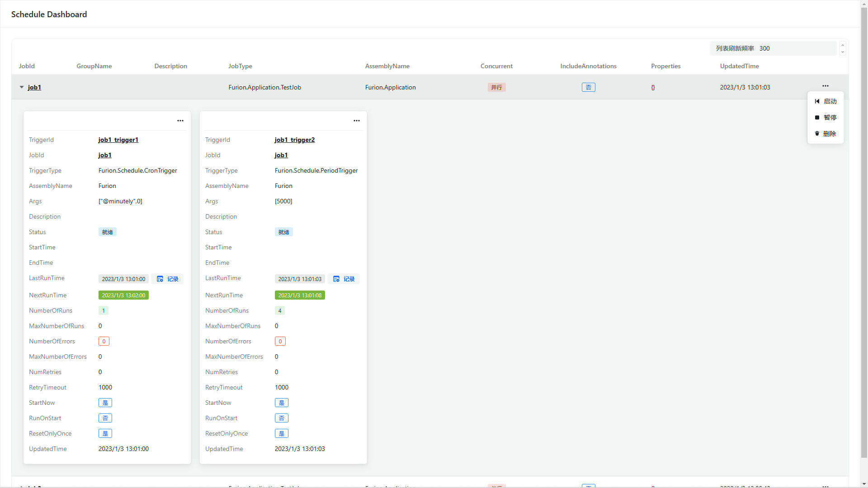Click the 列表刷新频率 value field showing 300
This screenshot has width=868, height=488.
click(765, 48)
